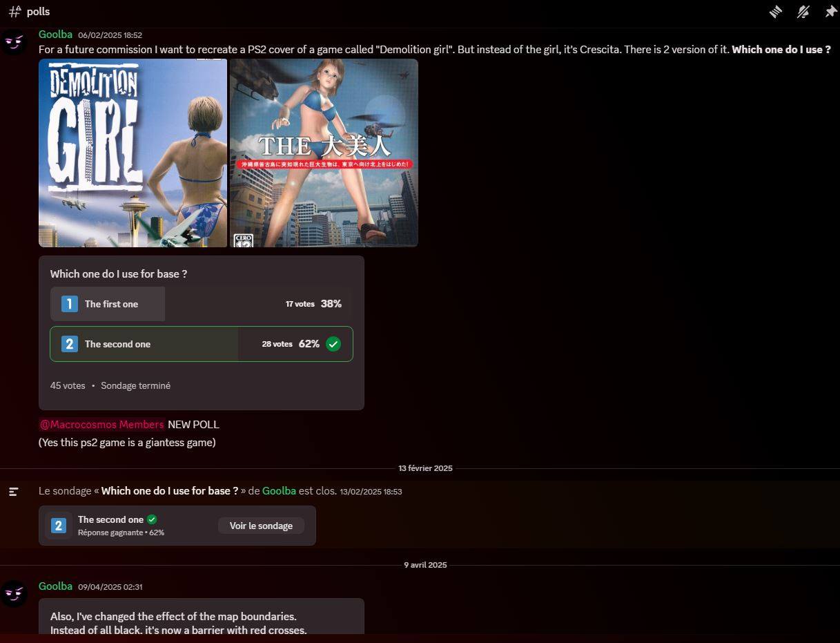Click the "9 avril 2025" date divider label

tap(425, 565)
